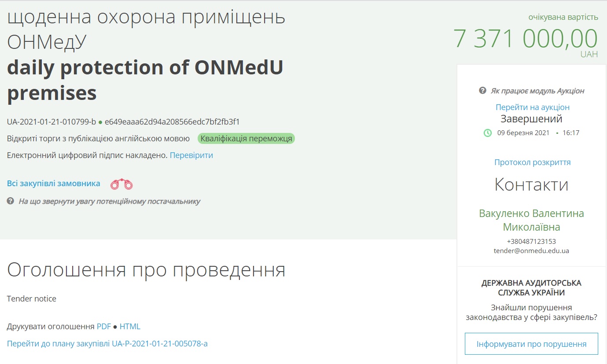Click the expected value 7 371 000,00 amount
The image size is (607, 364).
[x=526, y=39]
